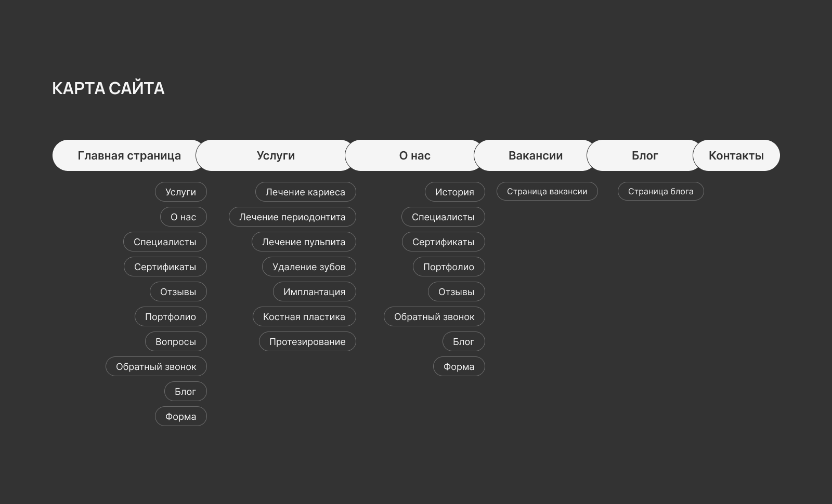Select the Вопросы section pill

click(x=175, y=341)
